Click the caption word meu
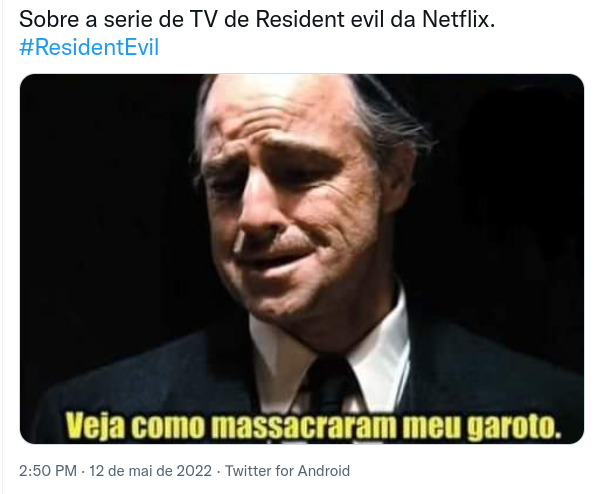 pyautogui.click(x=431, y=427)
